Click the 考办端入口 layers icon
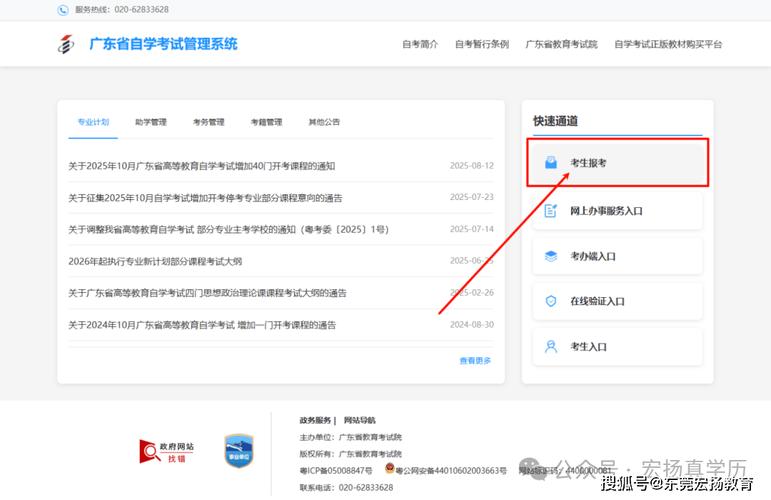The image size is (771, 500). [551, 256]
